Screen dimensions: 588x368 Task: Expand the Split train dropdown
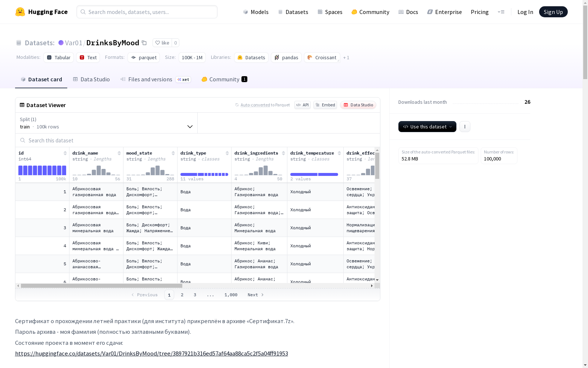coord(106,123)
